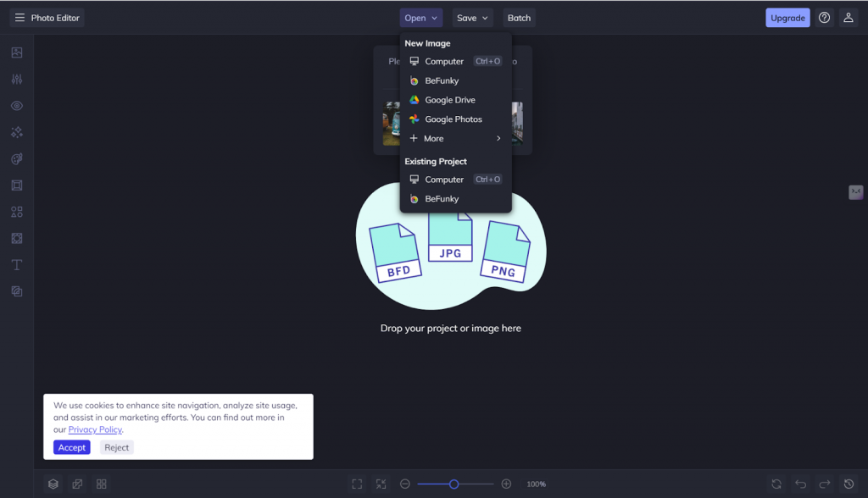Open the Touch Up eye icon
Image resolution: width=868 pixels, height=498 pixels.
[17, 106]
